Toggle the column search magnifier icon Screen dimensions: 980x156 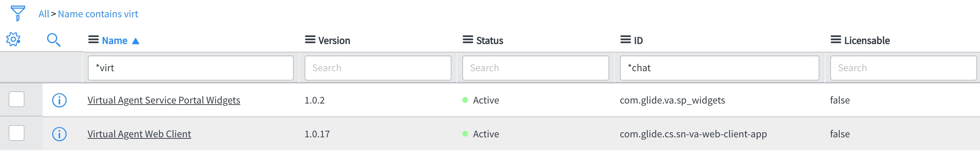coord(54,40)
